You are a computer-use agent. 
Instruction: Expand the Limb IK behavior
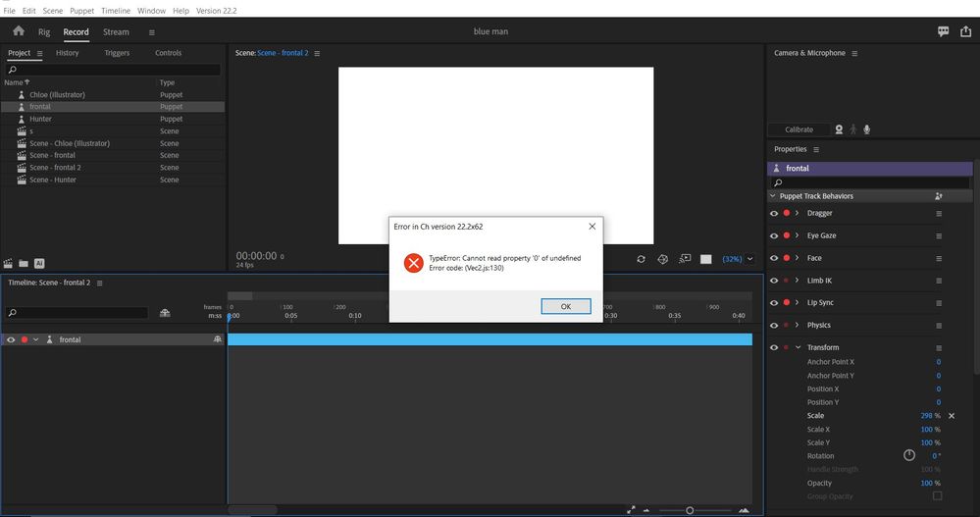tap(797, 281)
